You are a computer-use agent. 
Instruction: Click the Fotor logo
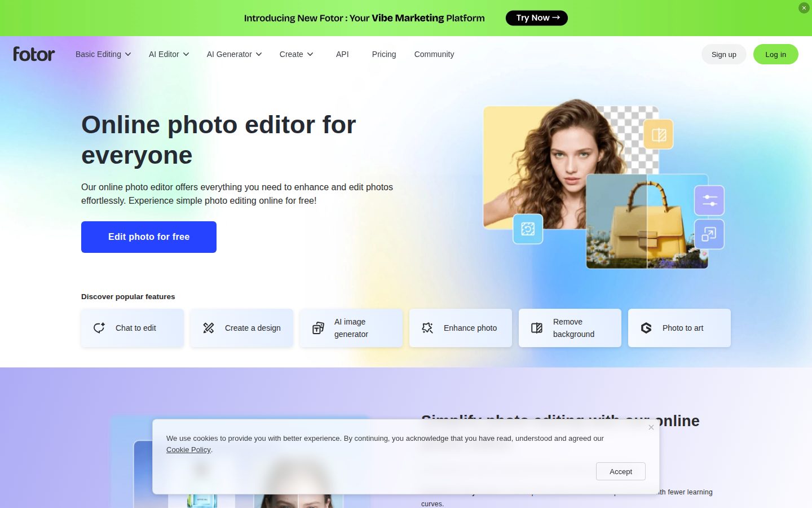[34, 54]
